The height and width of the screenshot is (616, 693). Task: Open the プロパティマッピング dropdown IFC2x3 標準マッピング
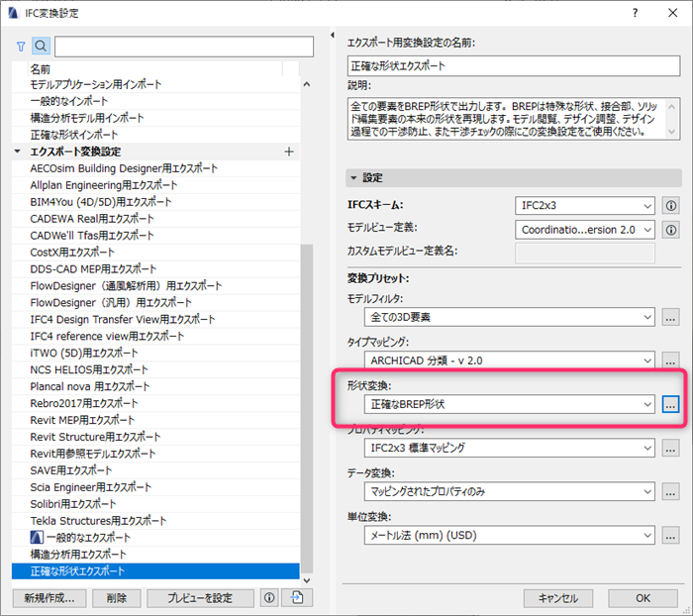(x=510, y=448)
